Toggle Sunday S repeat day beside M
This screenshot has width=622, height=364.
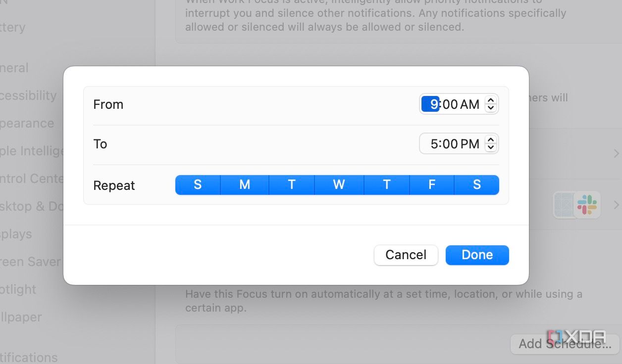tap(198, 185)
